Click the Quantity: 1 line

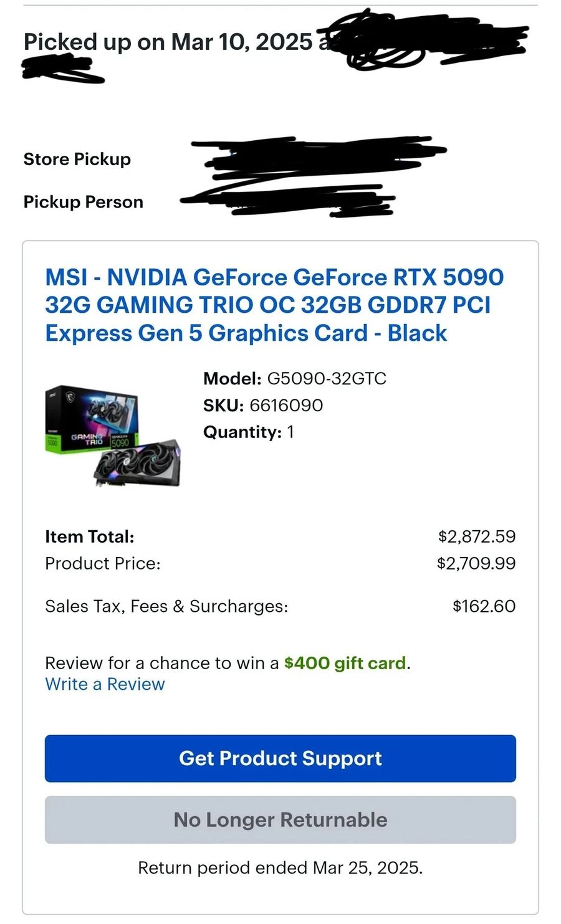point(248,432)
